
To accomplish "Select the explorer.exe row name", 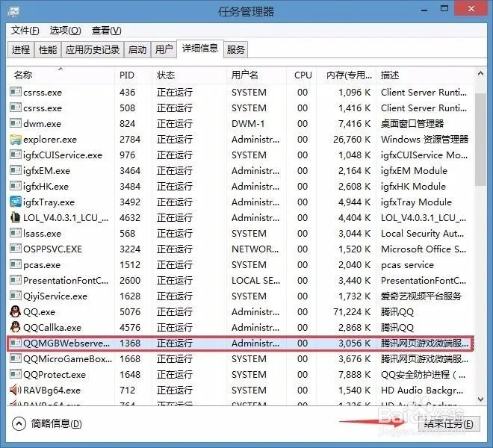I will (50, 140).
